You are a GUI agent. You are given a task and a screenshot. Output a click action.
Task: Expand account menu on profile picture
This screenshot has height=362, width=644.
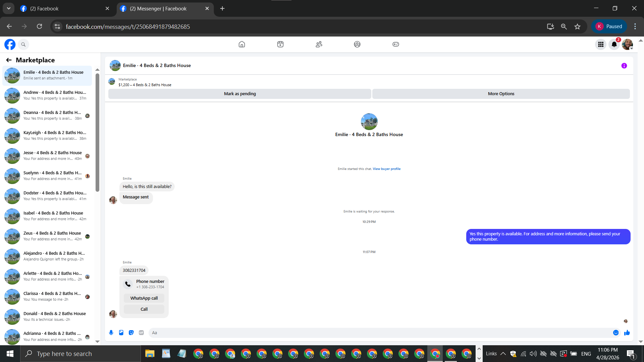[x=627, y=44]
